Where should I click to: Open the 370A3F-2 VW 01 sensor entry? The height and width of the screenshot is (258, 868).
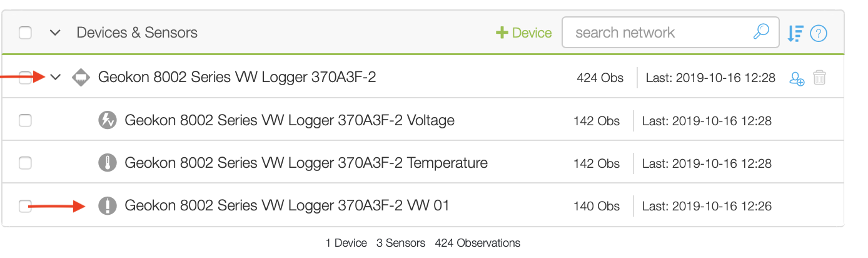pyautogui.click(x=287, y=205)
